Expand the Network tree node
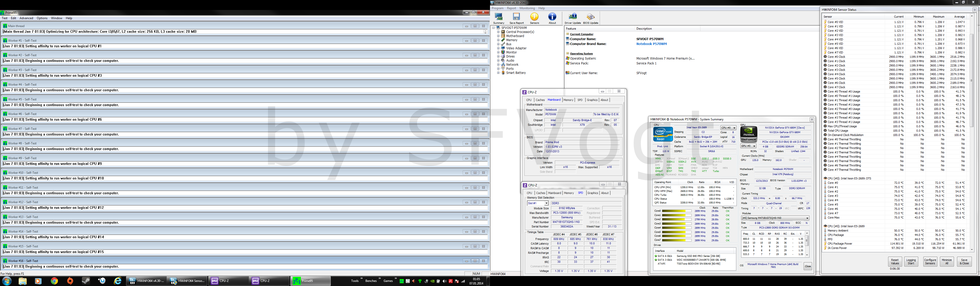Viewport: 980px width, 286px height. (498, 65)
